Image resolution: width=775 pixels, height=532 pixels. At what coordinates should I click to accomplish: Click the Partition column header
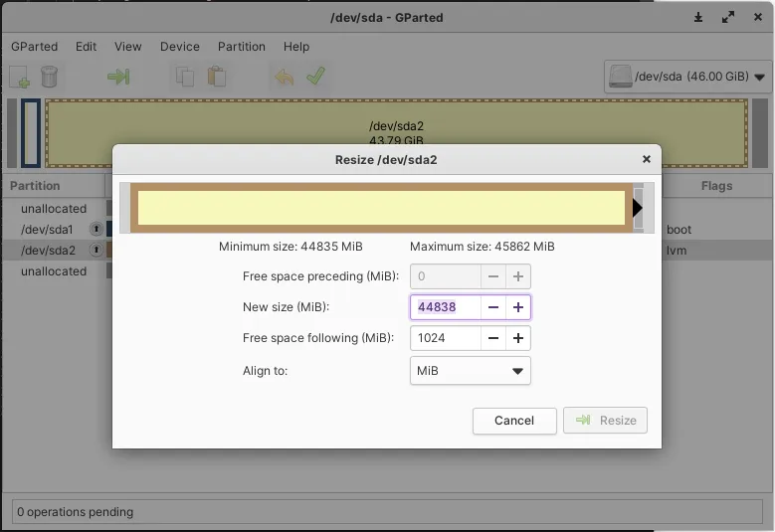point(55,186)
